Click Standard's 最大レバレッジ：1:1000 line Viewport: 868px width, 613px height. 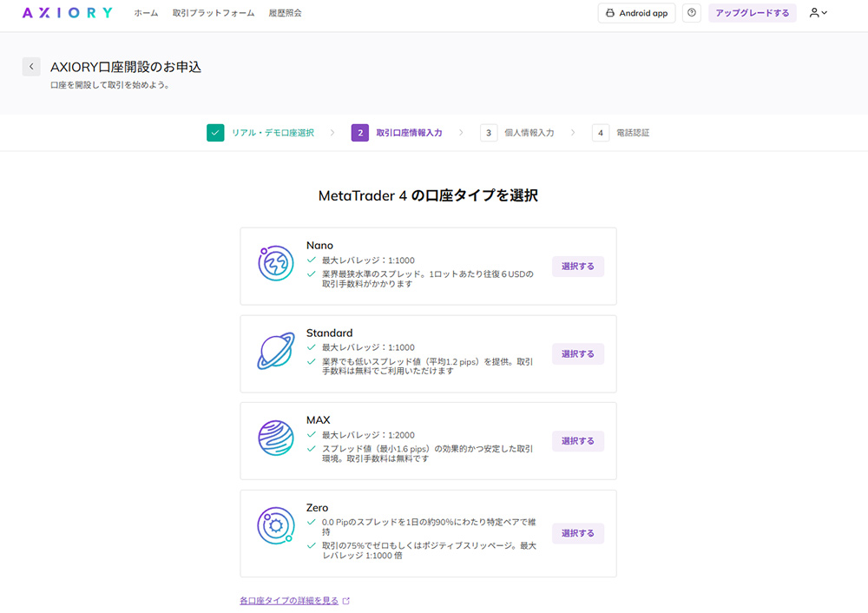368,348
